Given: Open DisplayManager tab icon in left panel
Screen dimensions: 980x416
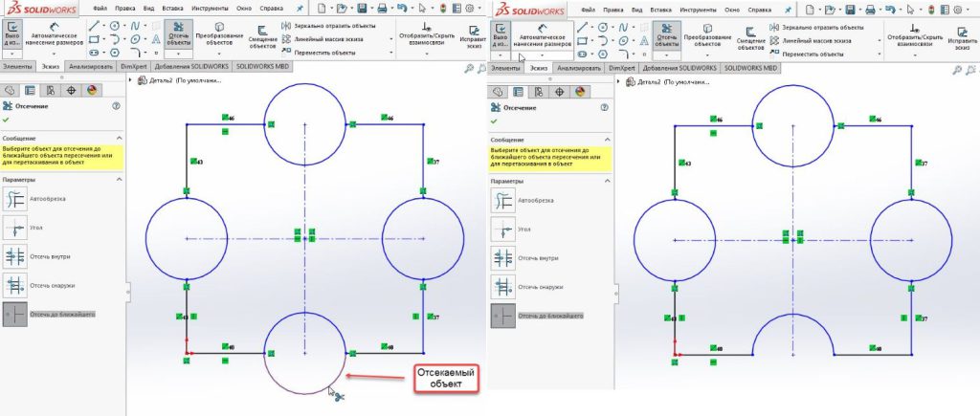Looking at the screenshot, I should [92, 90].
